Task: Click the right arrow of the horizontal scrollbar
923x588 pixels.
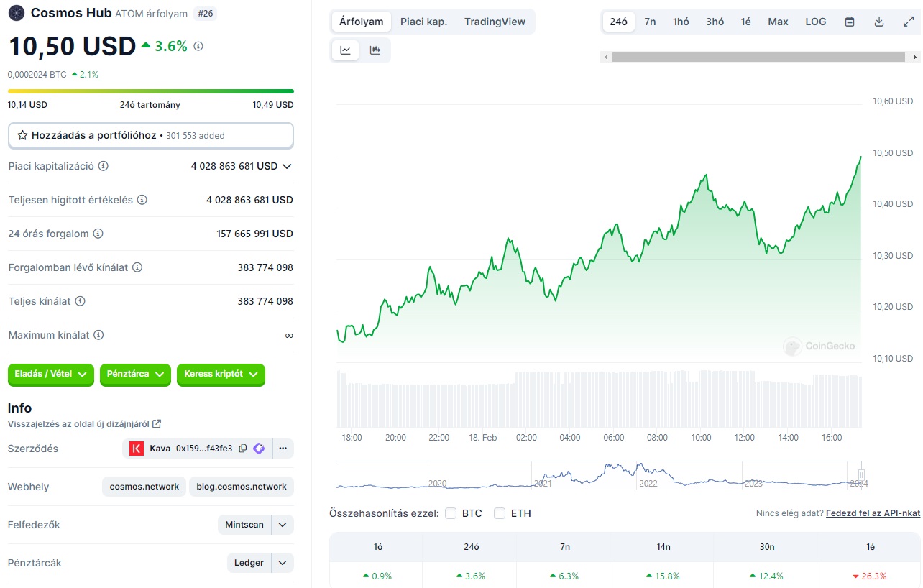Action: pos(915,57)
